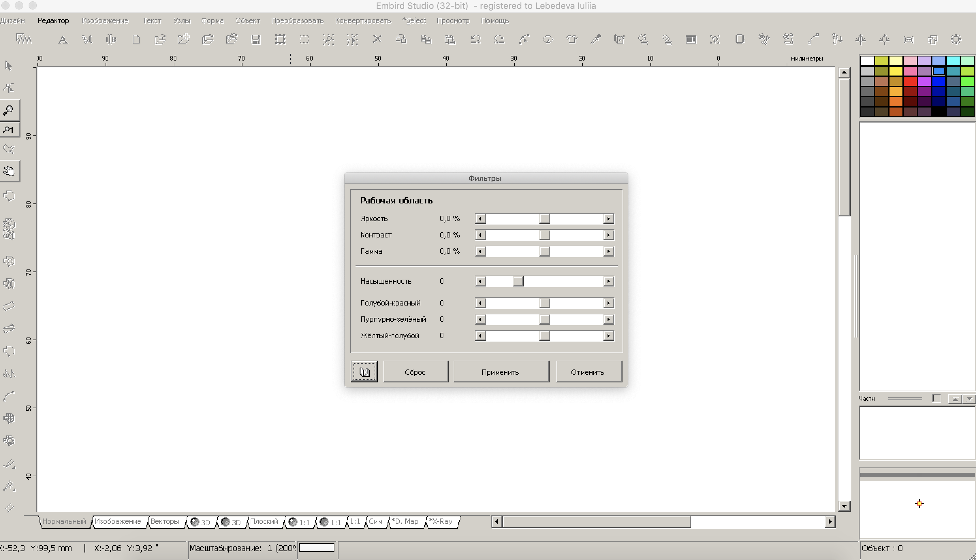Select the arrow pointer tool in left toolbar

pos(9,66)
